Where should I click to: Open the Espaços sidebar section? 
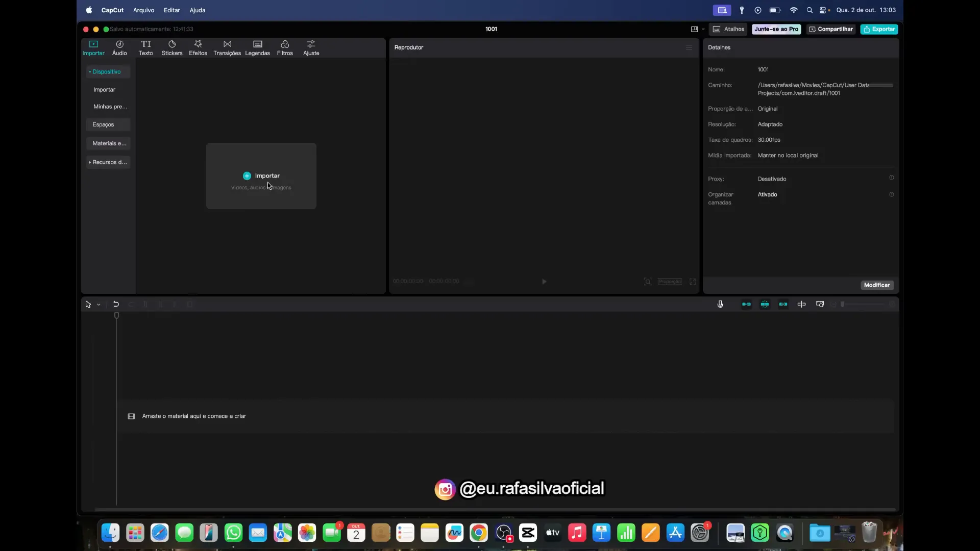(x=108, y=124)
